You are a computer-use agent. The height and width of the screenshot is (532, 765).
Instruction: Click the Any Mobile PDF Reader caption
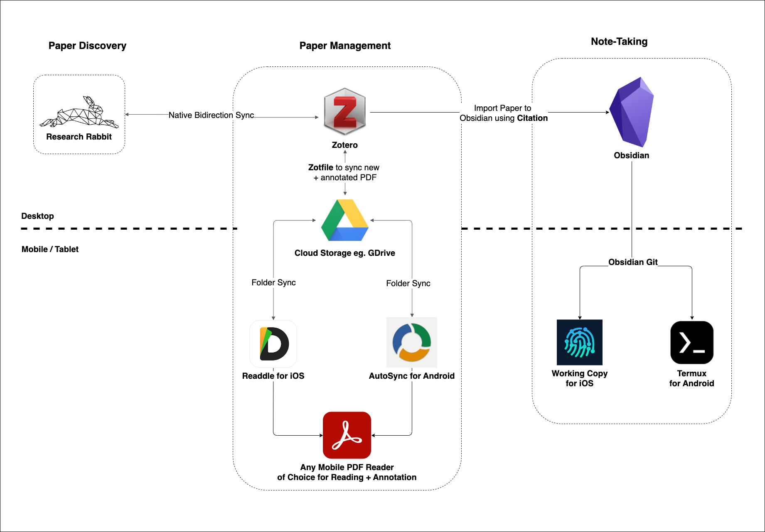click(x=347, y=472)
